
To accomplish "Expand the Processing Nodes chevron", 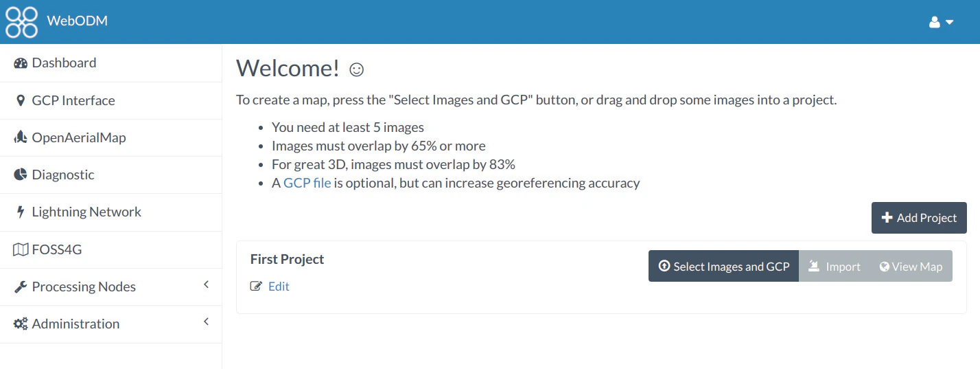I will click(x=206, y=284).
